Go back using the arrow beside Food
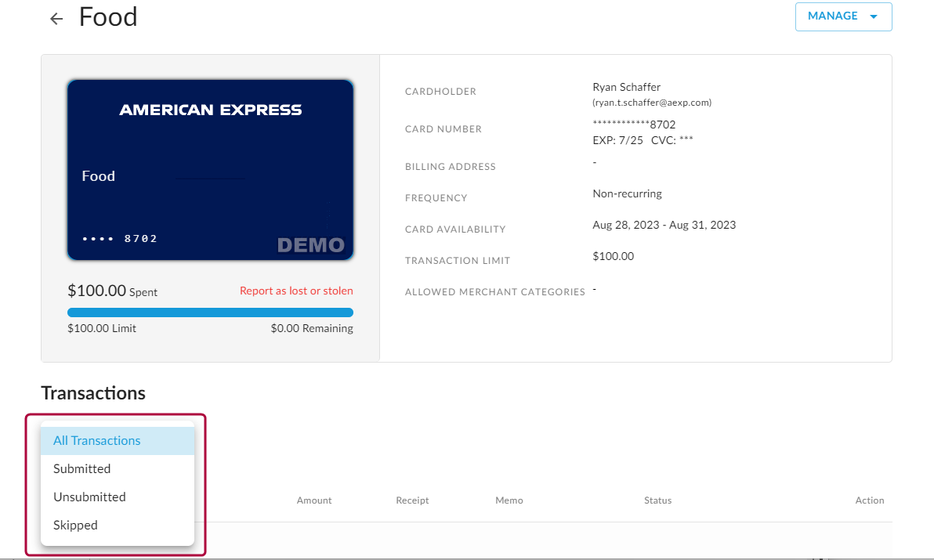Viewport: 934px width, 560px height. point(56,19)
